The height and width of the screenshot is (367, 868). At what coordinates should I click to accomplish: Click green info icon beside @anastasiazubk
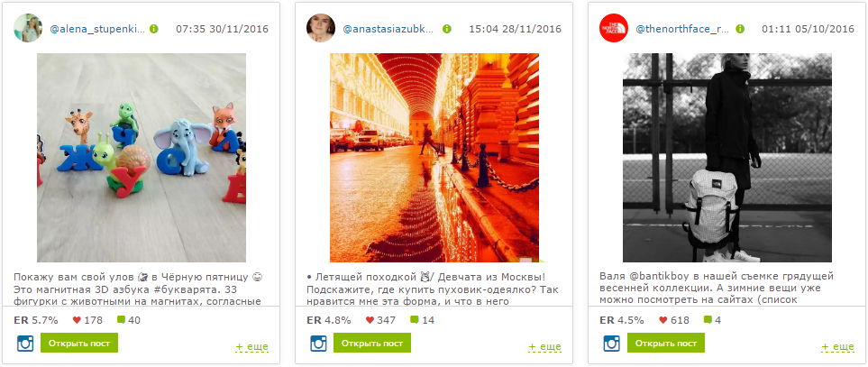pyautogui.click(x=447, y=29)
